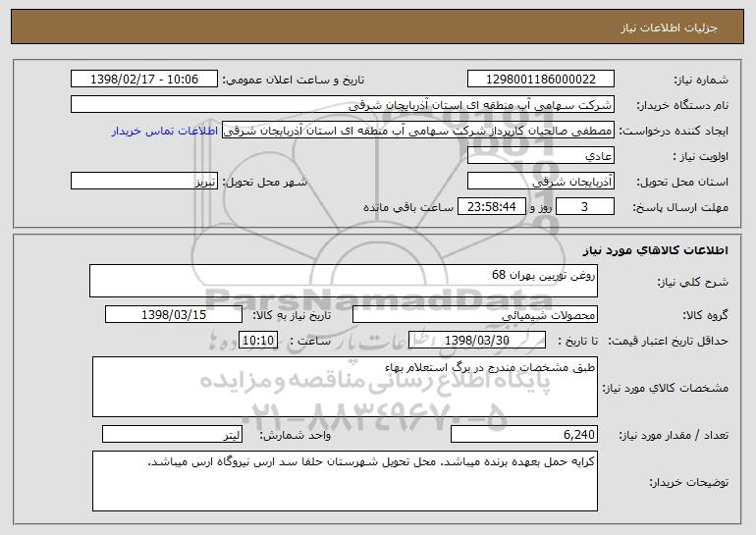Open the buyer contact info link اطلاعات تماس خریدار
Screen dimensions: 756x535
[x=165, y=131]
